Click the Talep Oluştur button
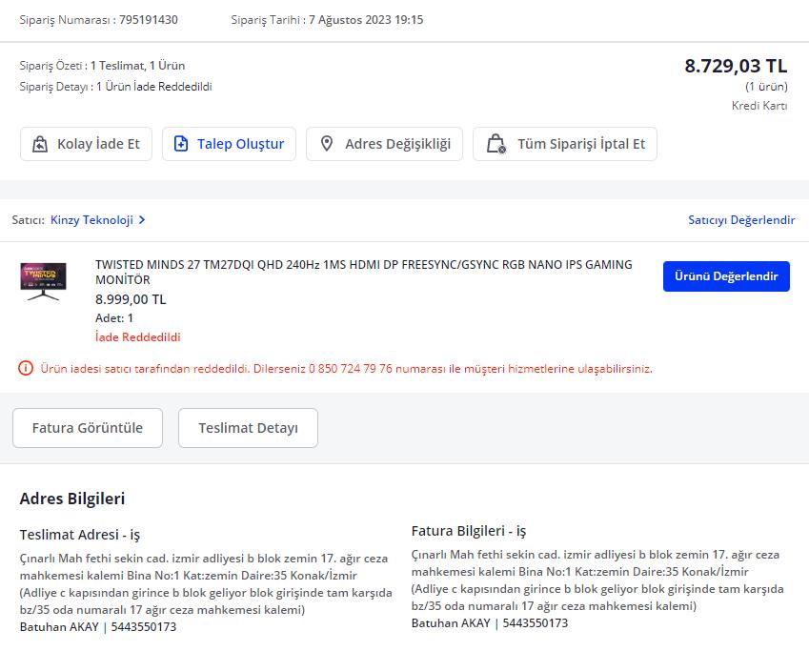Screen dimensions: 809x672 pos(229,143)
